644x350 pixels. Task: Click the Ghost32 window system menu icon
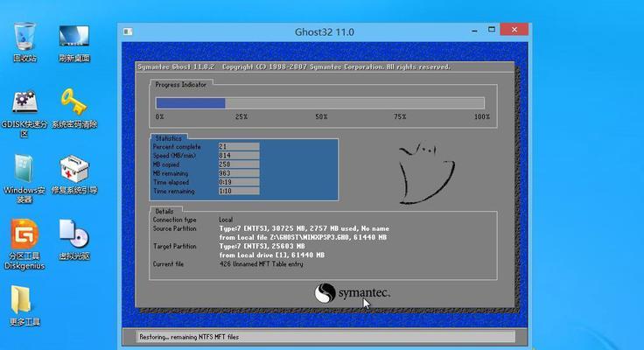pos(128,31)
